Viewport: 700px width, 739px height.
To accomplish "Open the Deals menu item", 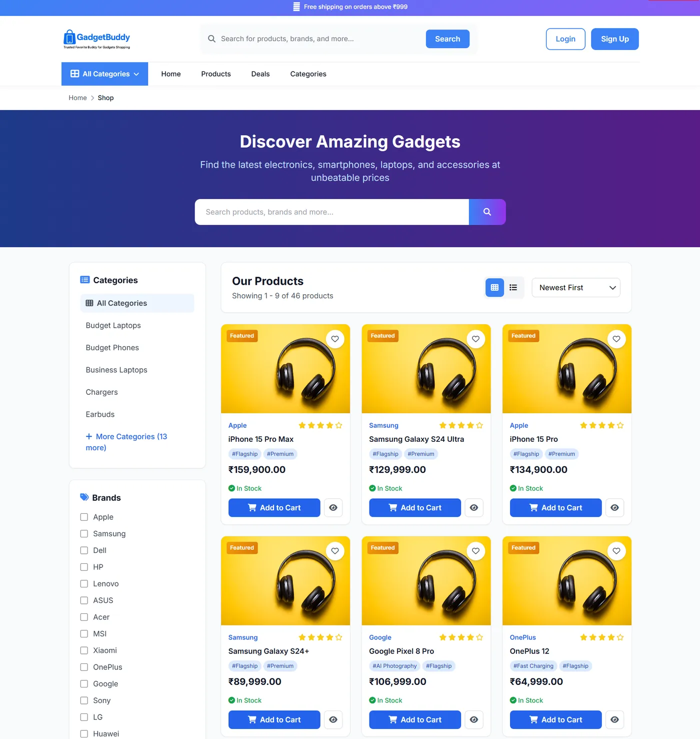I will [260, 74].
